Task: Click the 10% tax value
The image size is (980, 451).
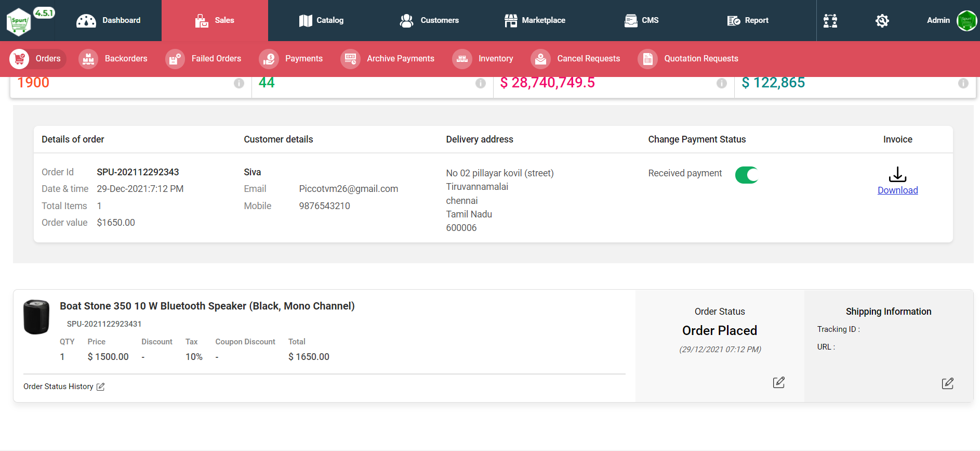Action: [x=194, y=357]
